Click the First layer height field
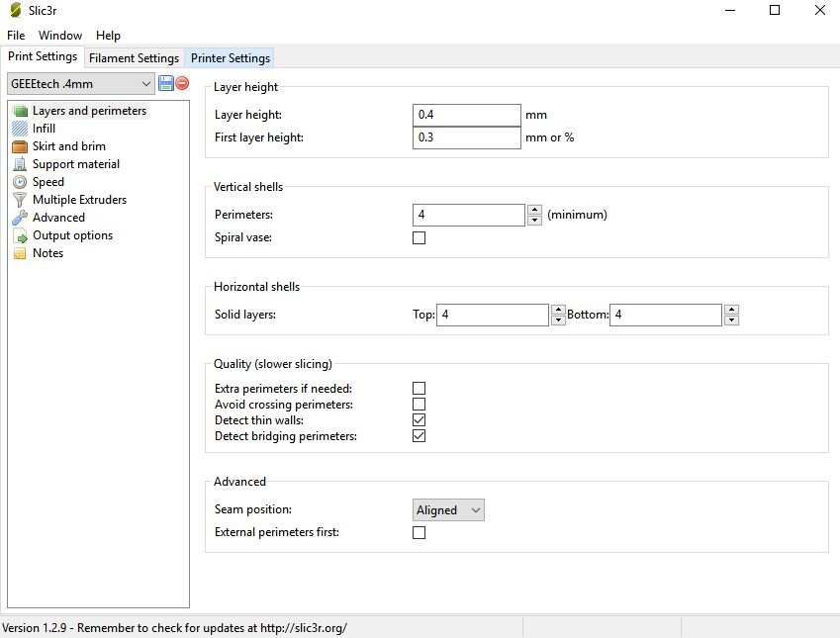 (x=467, y=137)
